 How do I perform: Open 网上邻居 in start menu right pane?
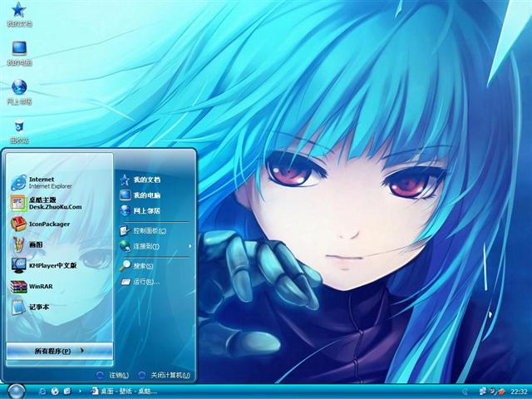point(140,210)
